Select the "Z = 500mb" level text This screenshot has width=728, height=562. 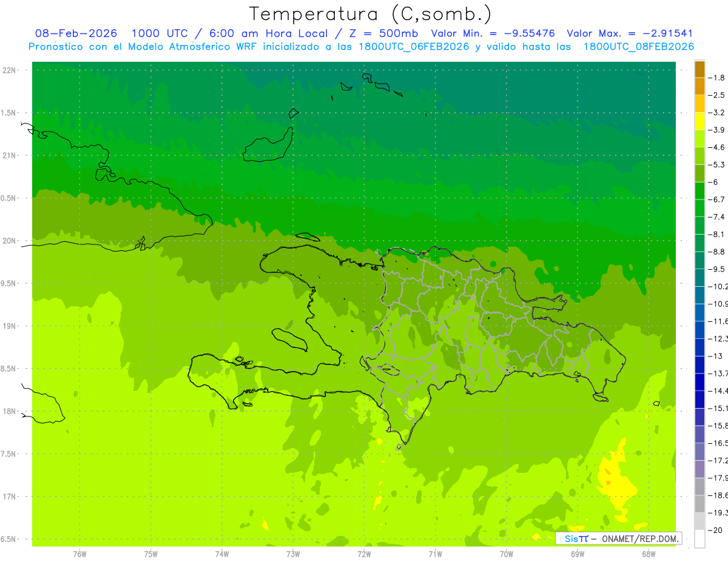click(x=382, y=33)
